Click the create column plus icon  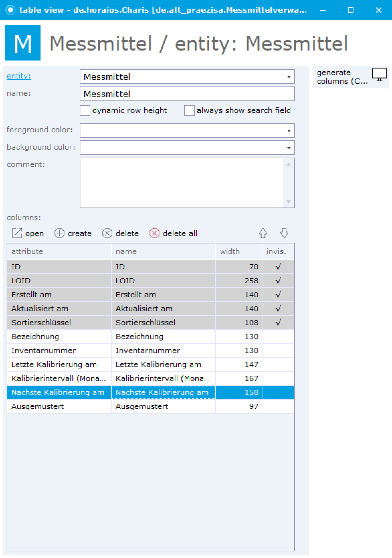tap(59, 233)
